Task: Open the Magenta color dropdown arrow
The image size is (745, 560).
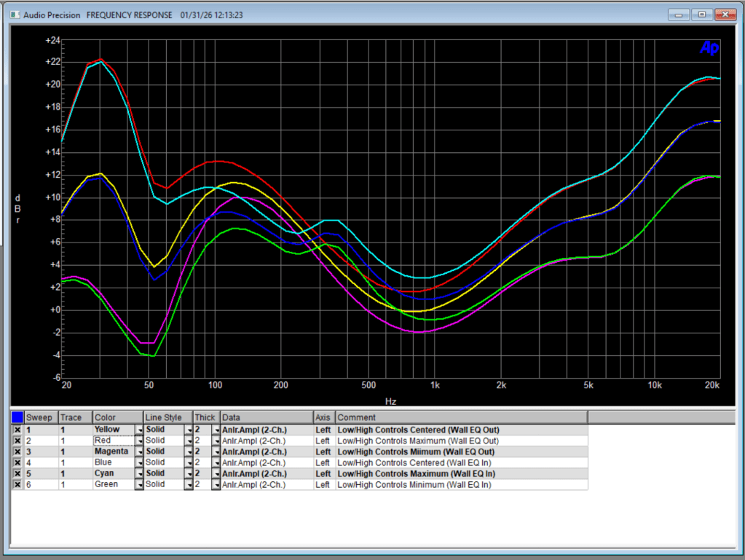Action: [x=139, y=451]
